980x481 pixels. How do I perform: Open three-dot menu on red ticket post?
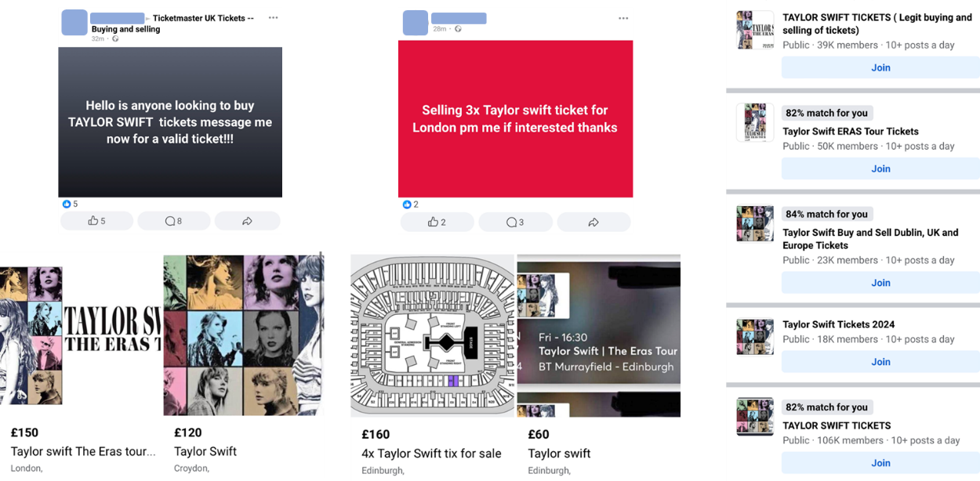(623, 18)
